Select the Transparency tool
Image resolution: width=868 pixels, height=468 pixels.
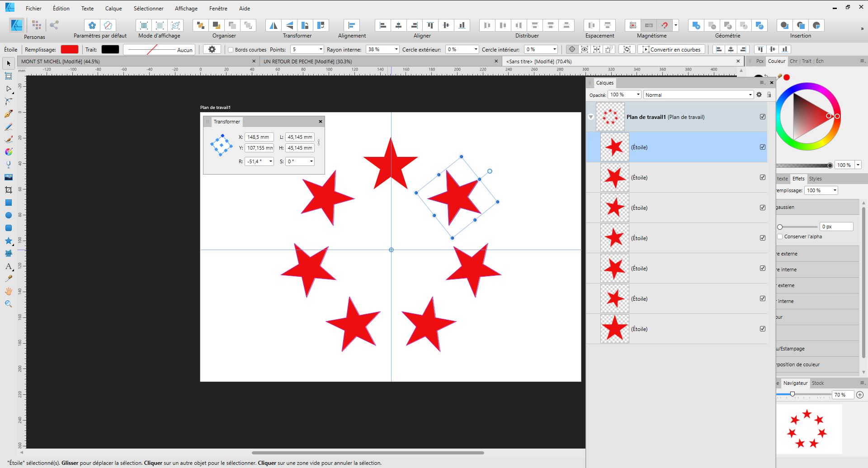point(8,165)
